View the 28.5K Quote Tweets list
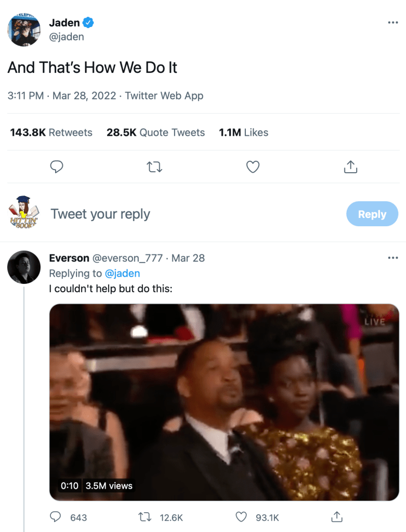Image resolution: width=406 pixels, height=532 pixels. click(155, 133)
